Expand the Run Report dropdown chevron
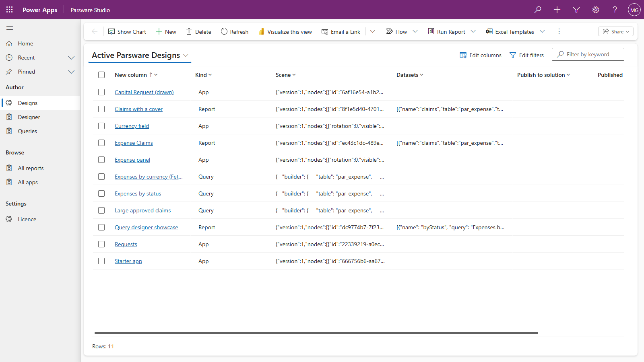 coord(473,31)
